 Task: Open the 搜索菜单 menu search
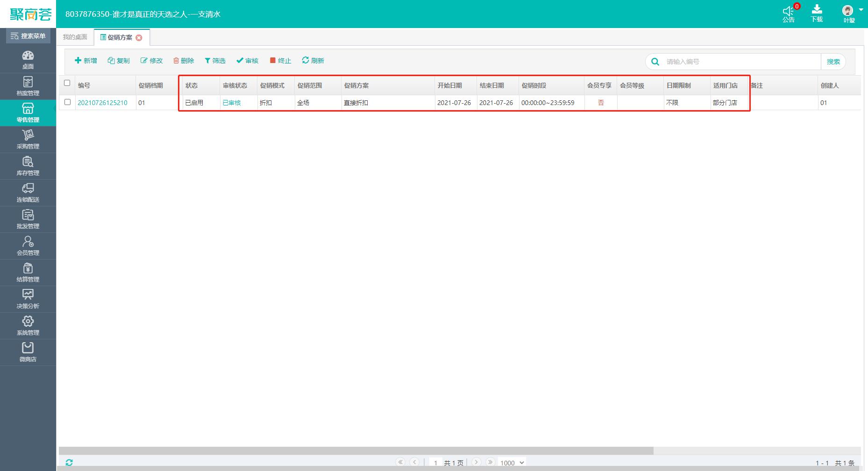tap(28, 36)
